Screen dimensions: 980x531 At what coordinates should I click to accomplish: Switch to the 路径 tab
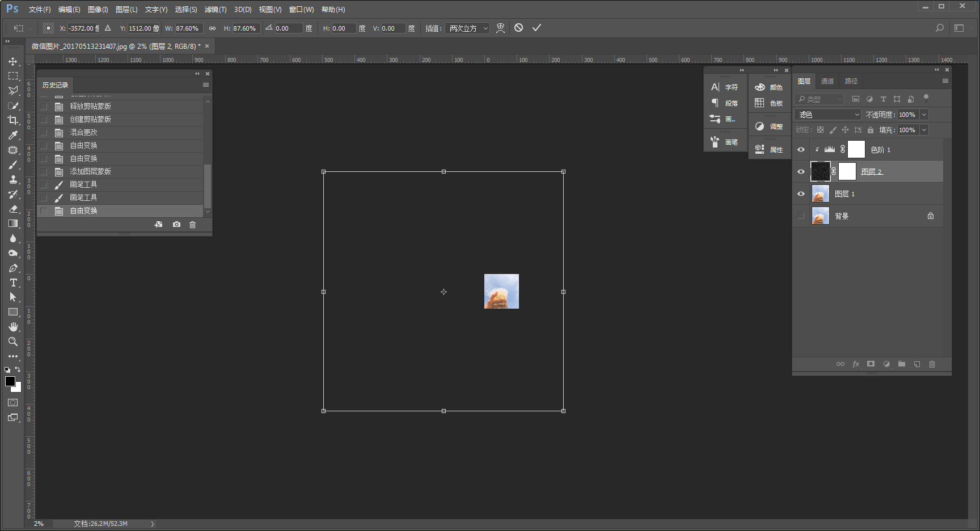pos(851,81)
